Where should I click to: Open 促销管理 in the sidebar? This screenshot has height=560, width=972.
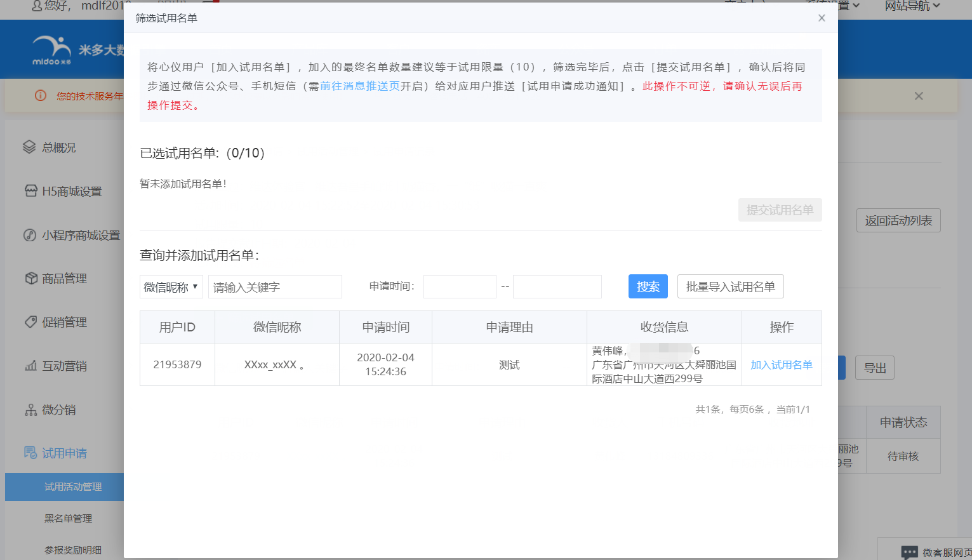point(64,322)
